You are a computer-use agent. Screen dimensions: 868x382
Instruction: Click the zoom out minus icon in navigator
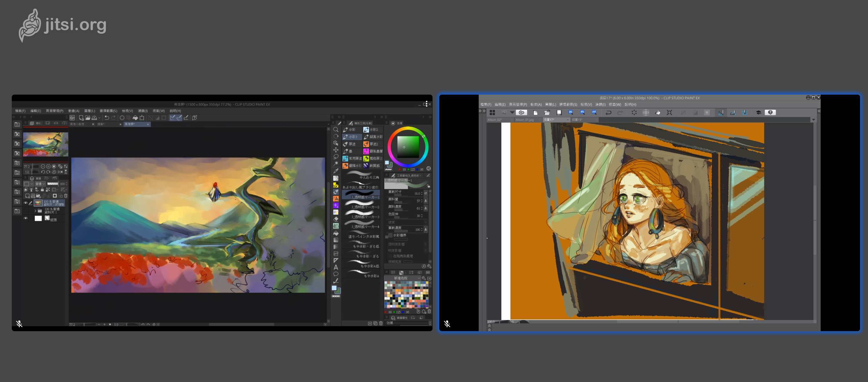point(43,166)
